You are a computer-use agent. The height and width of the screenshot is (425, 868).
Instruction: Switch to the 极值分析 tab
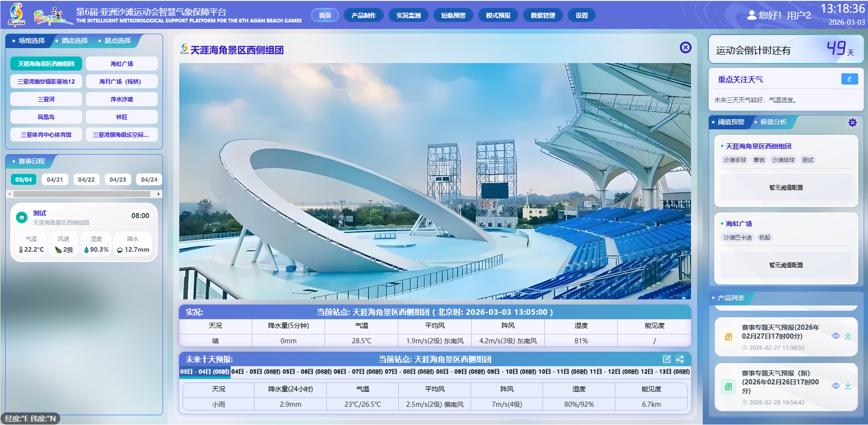[773, 122]
